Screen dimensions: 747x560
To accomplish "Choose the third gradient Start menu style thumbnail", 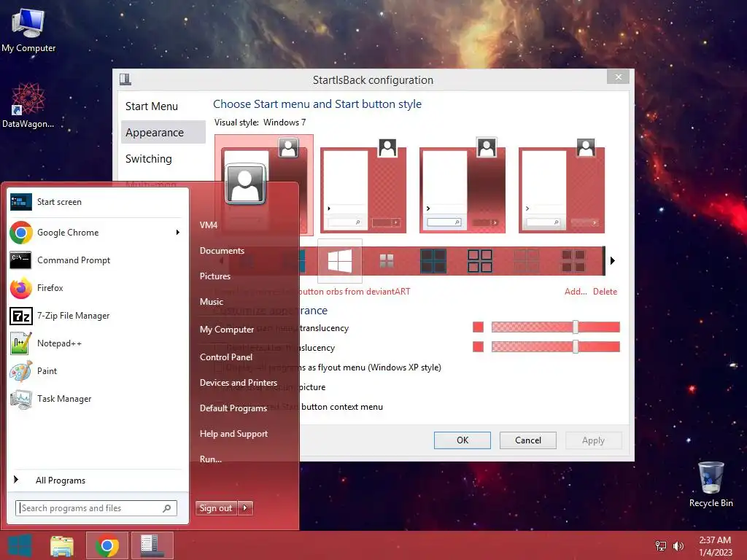I will 462,186.
